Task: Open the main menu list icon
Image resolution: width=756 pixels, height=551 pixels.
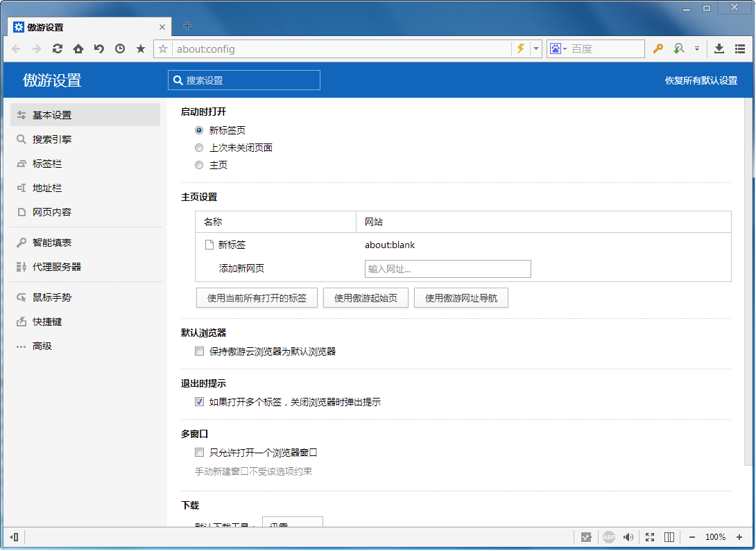Action: coord(739,49)
